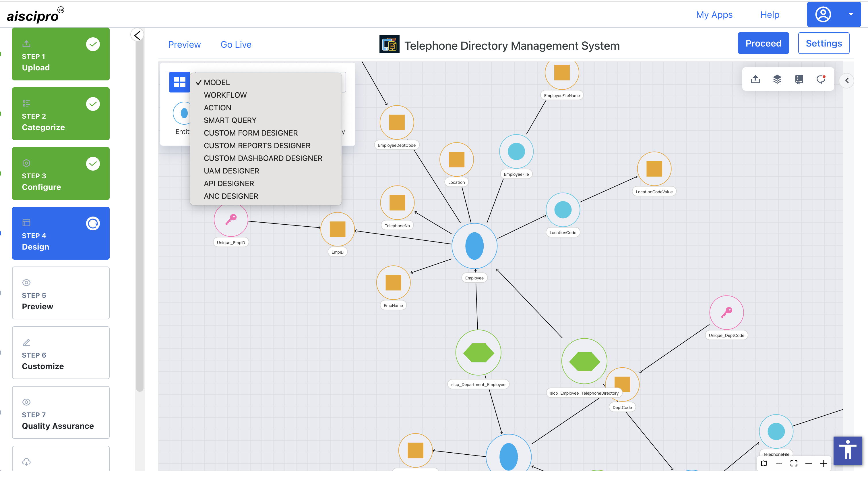Screen dimensions: 868x494
Task: Click the Go Live link
Action: (x=236, y=45)
